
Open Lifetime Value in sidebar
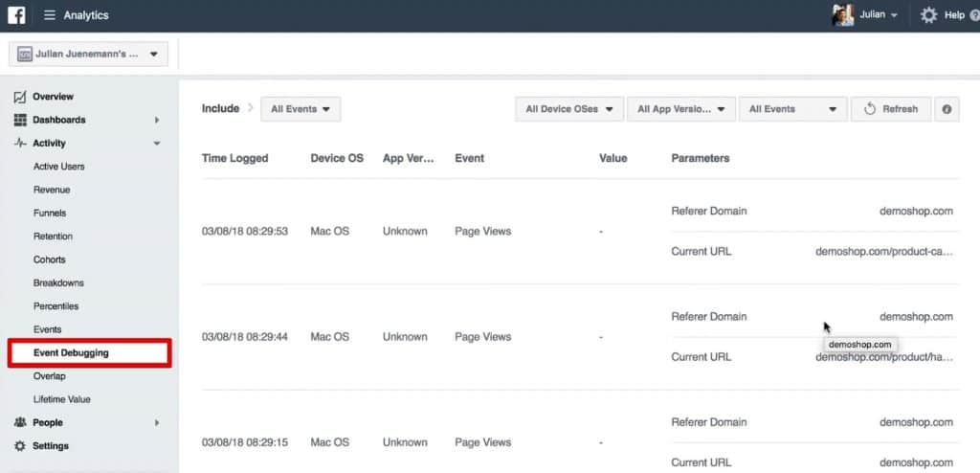62,399
